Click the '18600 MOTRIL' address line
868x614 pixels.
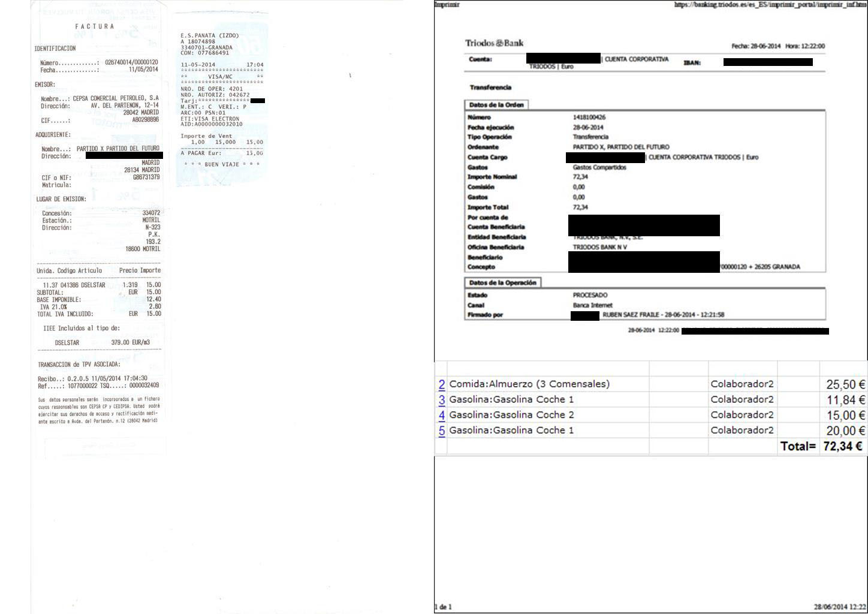143,249
